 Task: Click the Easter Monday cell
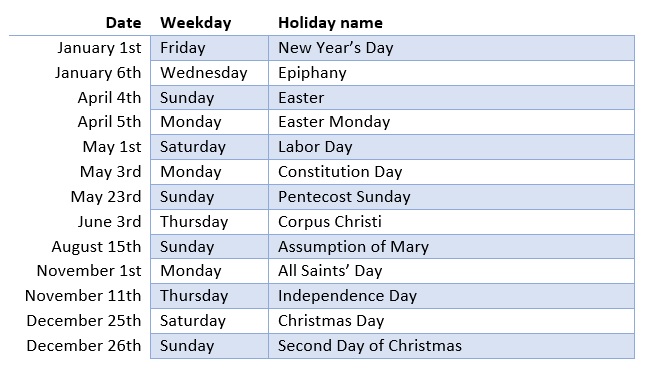[x=451, y=122]
